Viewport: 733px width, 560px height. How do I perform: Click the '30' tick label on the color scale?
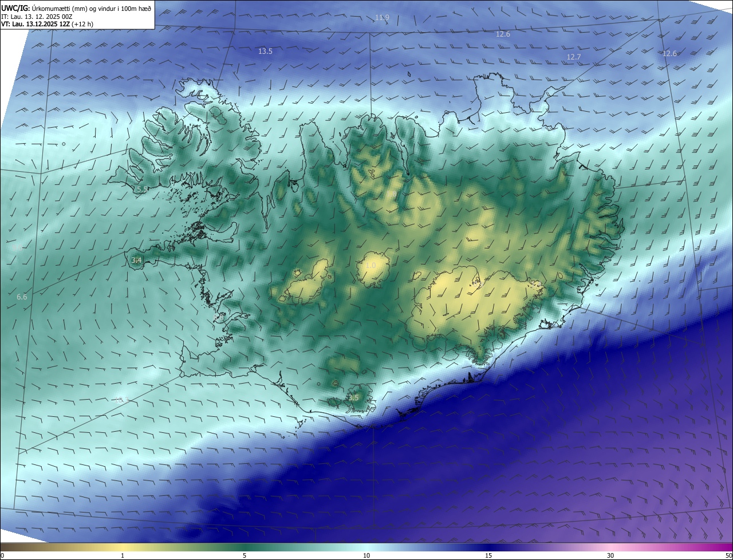(610, 556)
